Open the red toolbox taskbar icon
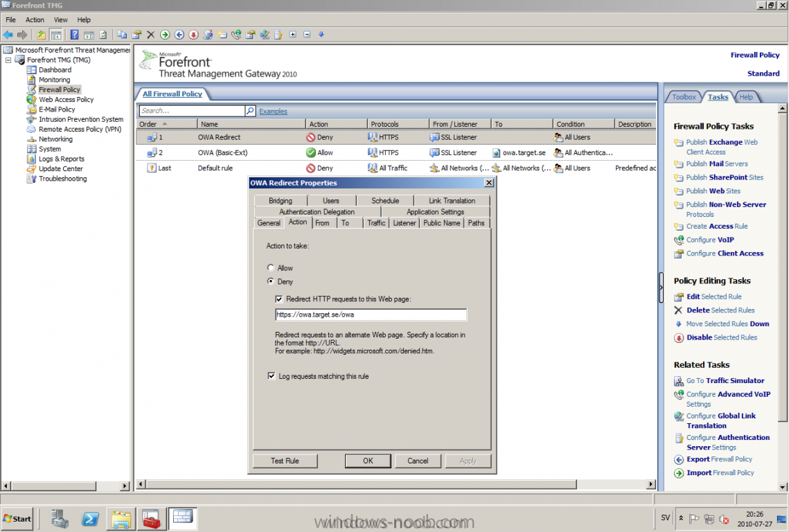 click(151, 519)
